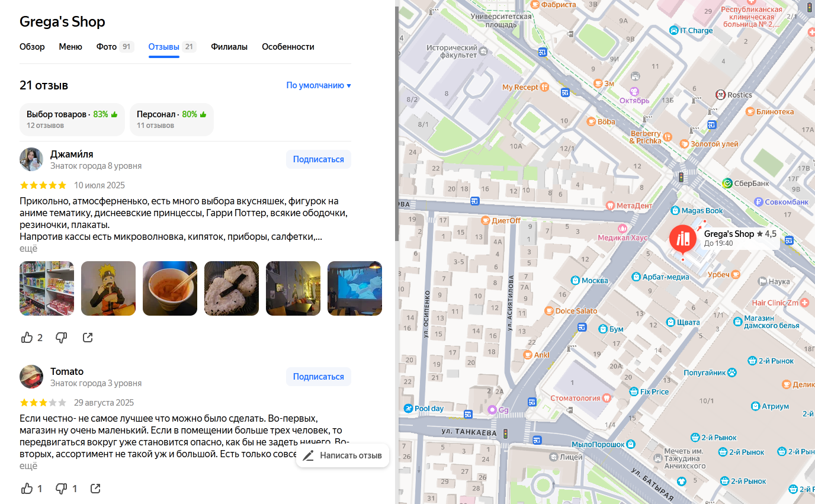The height and width of the screenshot is (504, 815).
Task: Click the Написать отзыв button
Action: click(x=342, y=455)
